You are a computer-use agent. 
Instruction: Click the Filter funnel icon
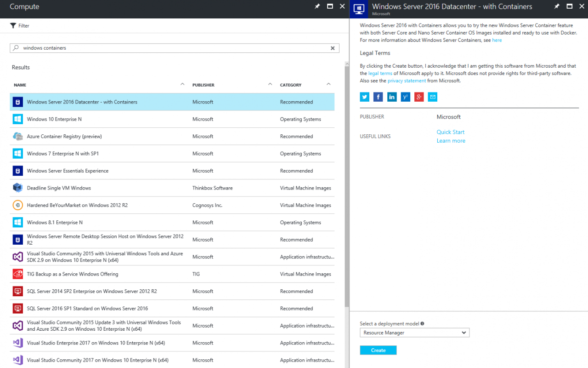pos(13,26)
